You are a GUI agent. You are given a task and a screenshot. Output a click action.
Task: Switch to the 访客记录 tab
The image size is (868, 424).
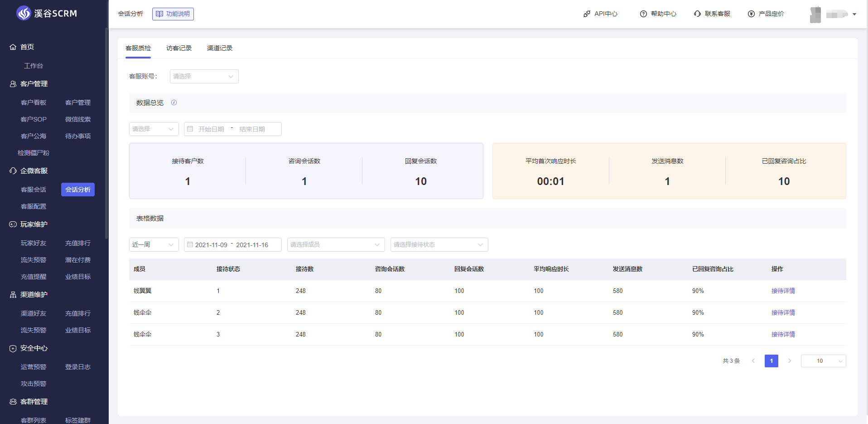(179, 48)
